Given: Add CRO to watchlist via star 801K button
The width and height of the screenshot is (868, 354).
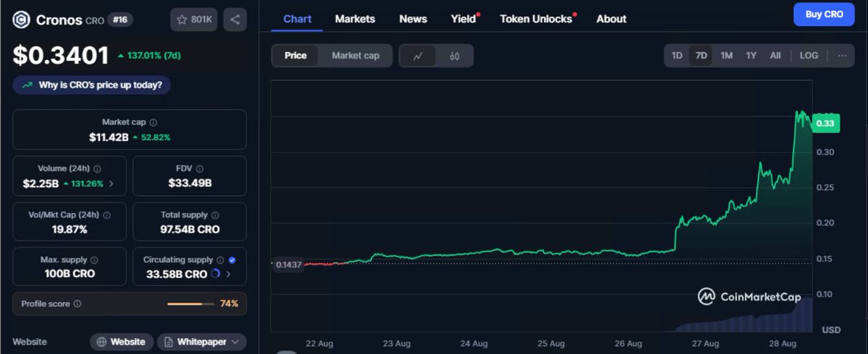Looking at the screenshot, I should point(194,20).
